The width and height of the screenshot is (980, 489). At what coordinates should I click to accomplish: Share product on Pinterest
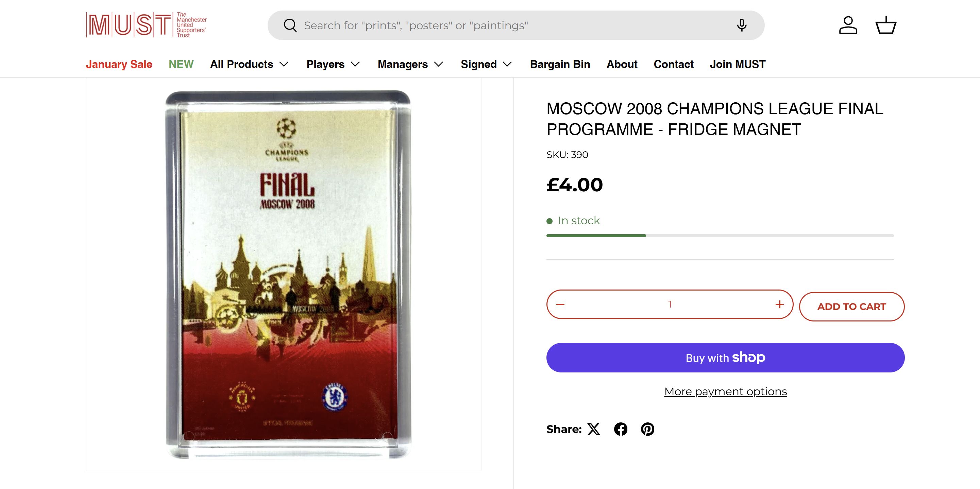click(x=647, y=429)
